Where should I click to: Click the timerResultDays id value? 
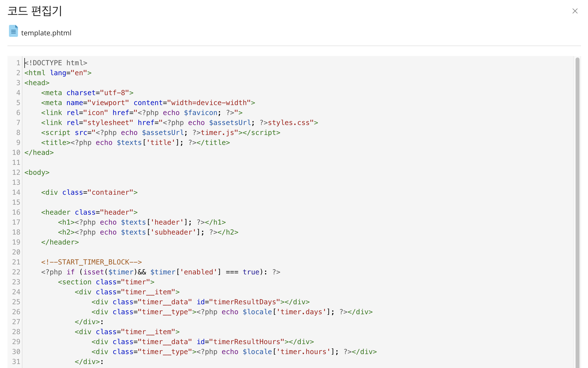244,302
